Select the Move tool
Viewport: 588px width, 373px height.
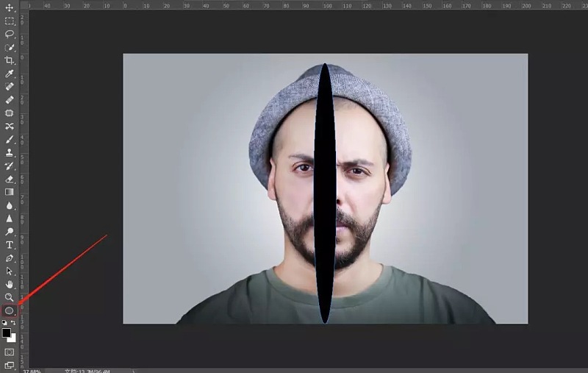click(9, 7)
